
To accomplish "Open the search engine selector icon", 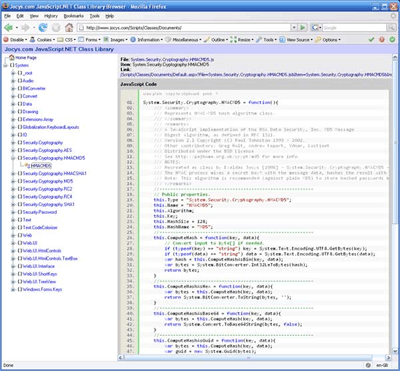I will coord(316,28).
